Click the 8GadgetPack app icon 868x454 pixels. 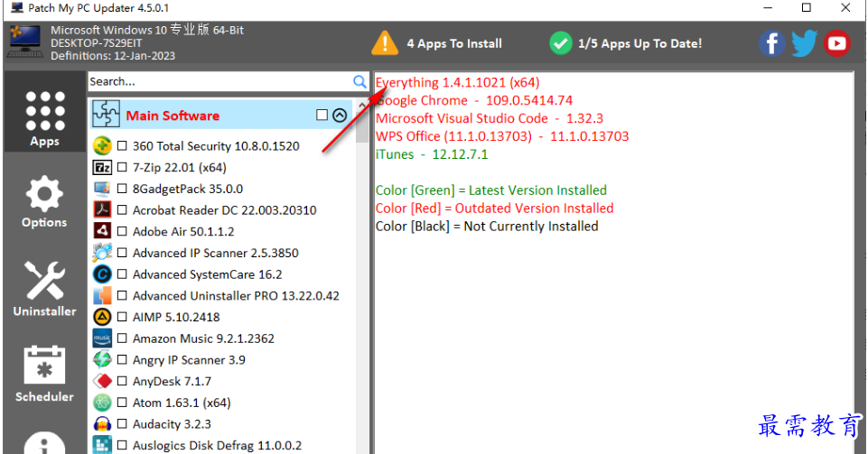point(102,190)
